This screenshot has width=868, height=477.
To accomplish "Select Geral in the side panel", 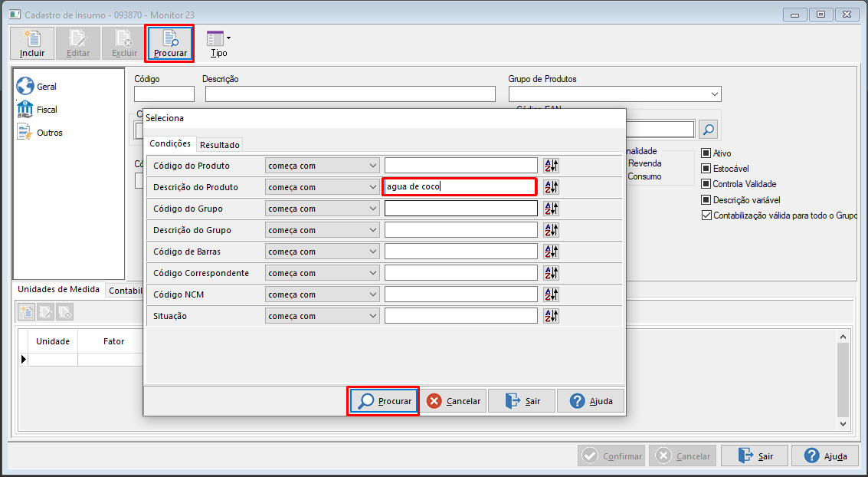I will click(37, 87).
